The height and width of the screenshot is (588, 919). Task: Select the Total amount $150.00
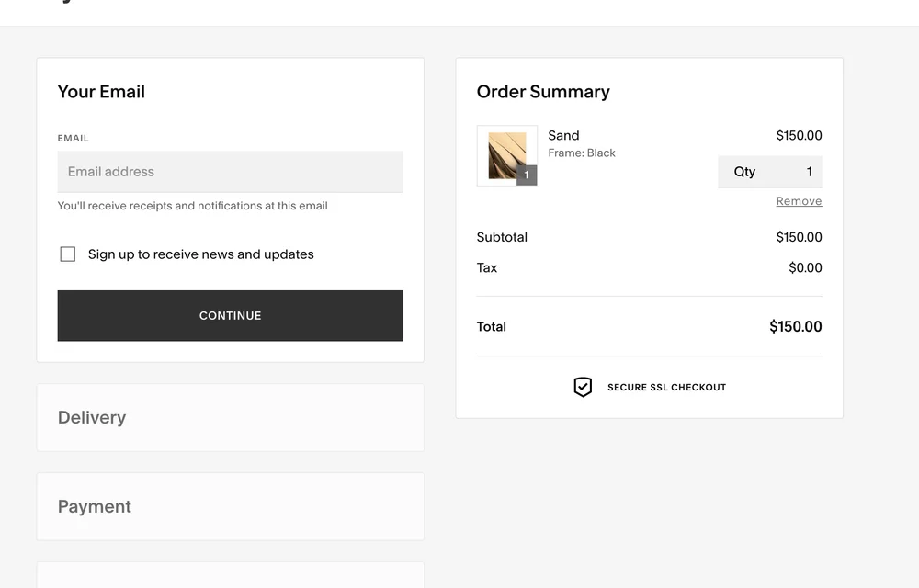pos(795,326)
